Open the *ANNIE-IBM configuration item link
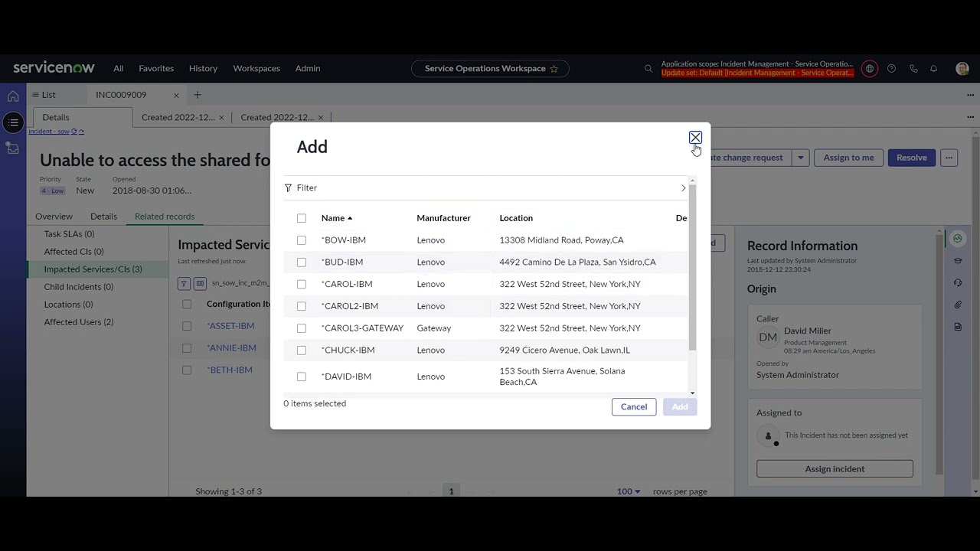 coord(231,348)
